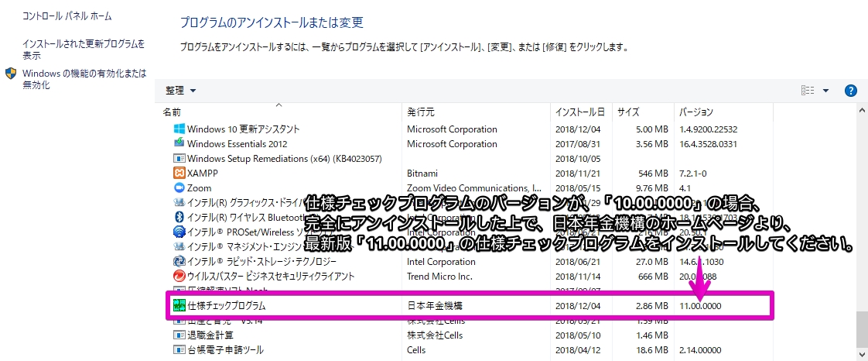
Task: Sort by the 名前 column header
Action: pos(172,112)
